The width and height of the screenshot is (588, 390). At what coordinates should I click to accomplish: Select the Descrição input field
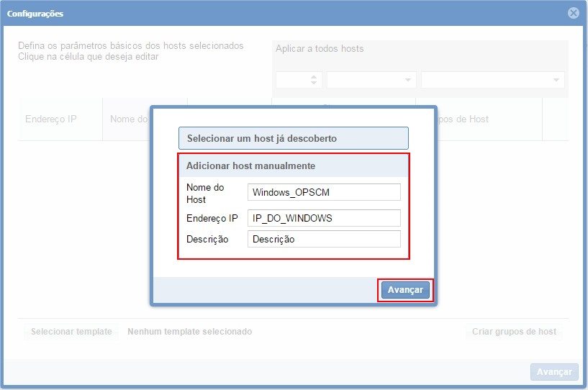[323, 239]
